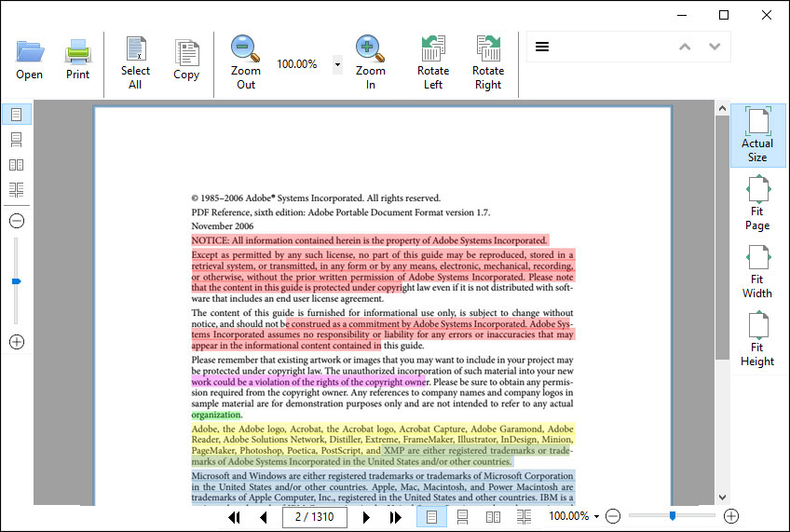
Task: Click the bottom zoom slider handle
Action: (672, 515)
